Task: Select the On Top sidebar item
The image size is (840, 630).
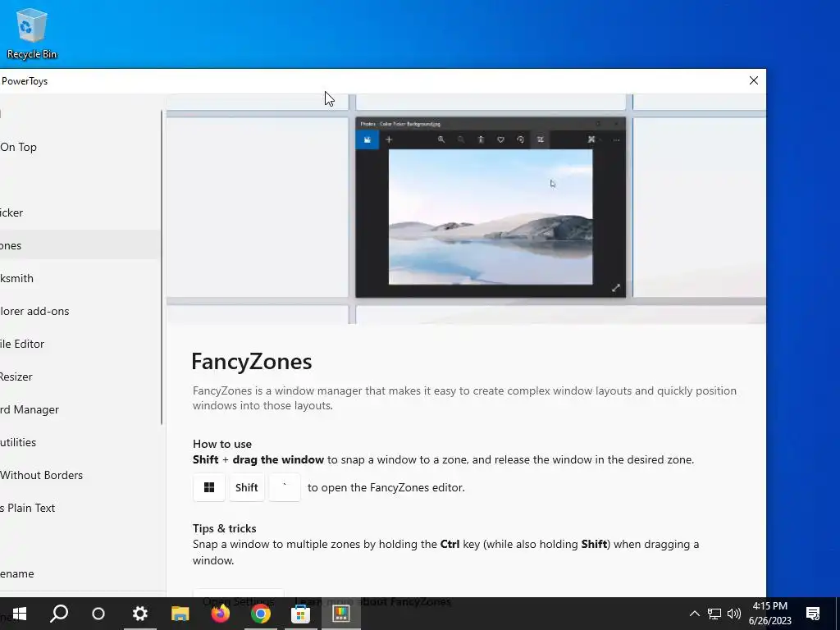Action: click(x=80, y=147)
